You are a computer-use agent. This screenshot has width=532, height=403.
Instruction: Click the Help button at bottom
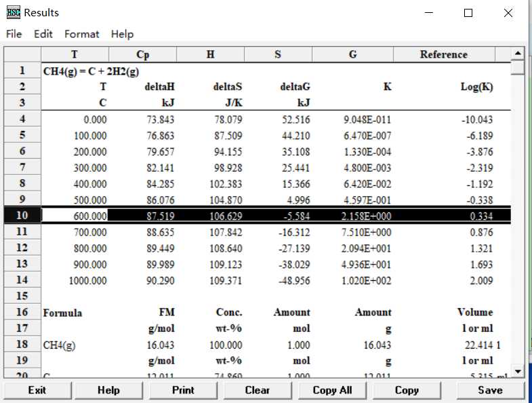coord(108,390)
